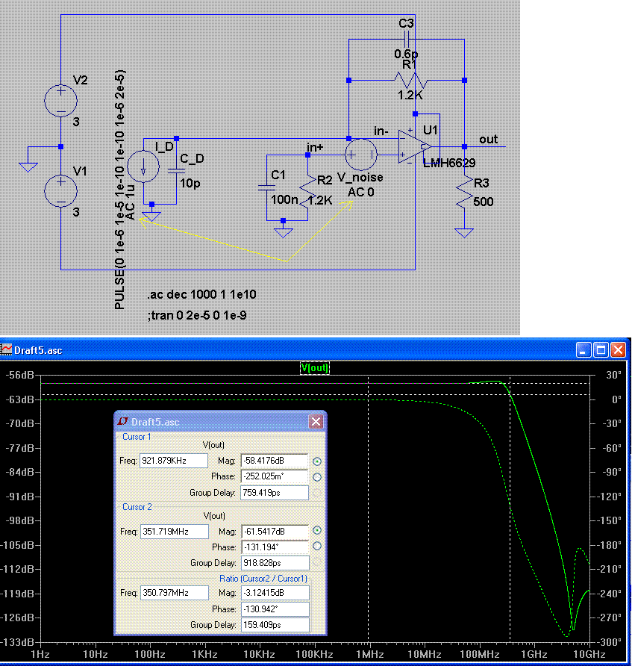
Task: Select the U1 LMH6629 op-amp symbol
Action: pyautogui.click(x=414, y=146)
